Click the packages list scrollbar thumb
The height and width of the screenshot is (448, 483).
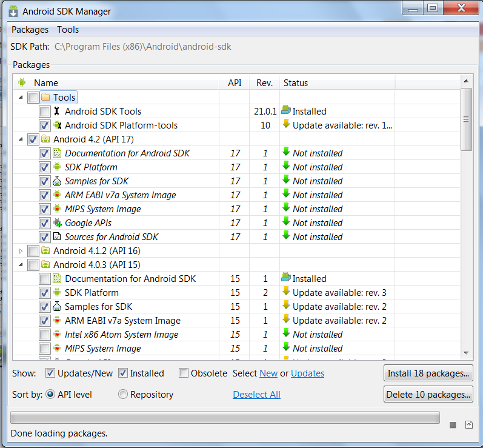click(x=466, y=119)
